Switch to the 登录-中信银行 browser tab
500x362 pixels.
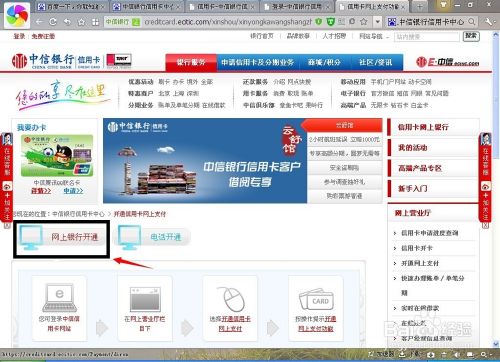pos(297,6)
